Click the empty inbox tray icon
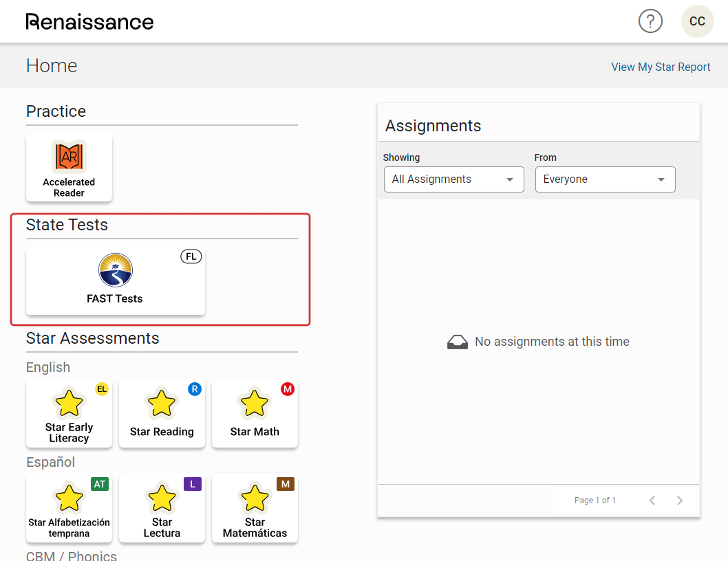Screen dimensions: 728x561 pos(458,342)
